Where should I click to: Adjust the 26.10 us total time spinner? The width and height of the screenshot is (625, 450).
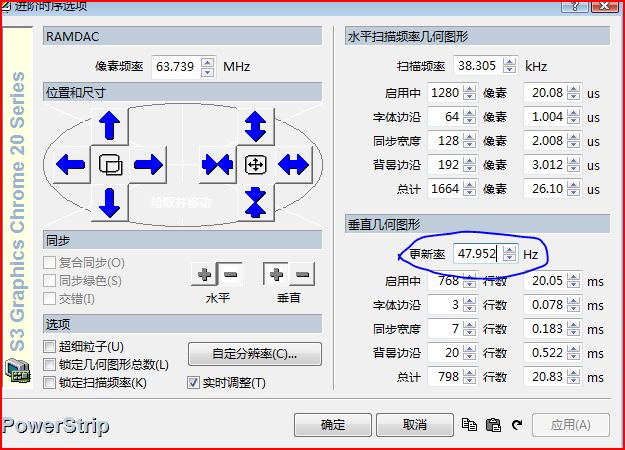(x=574, y=189)
